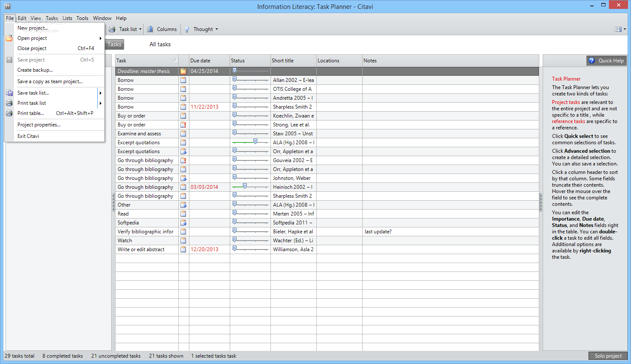This screenshot has height=364, width=631.
Task: Click the layout switcher icon at toolbar right
Action: (x=618, y=29)
